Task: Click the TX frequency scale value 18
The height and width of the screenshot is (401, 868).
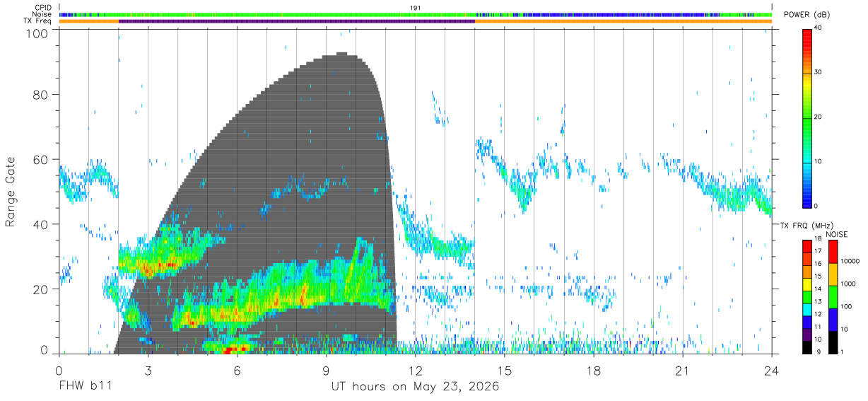Action: click(x=819, y=240)
